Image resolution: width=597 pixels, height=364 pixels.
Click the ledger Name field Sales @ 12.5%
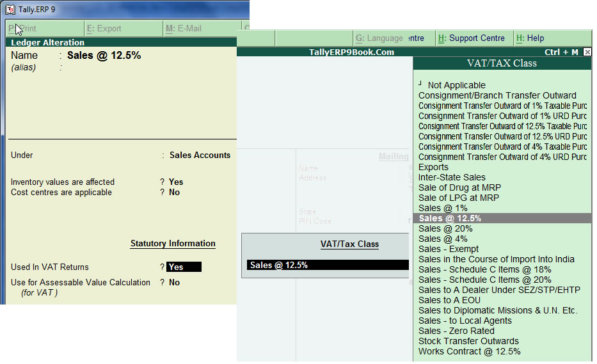click(104, 56)
